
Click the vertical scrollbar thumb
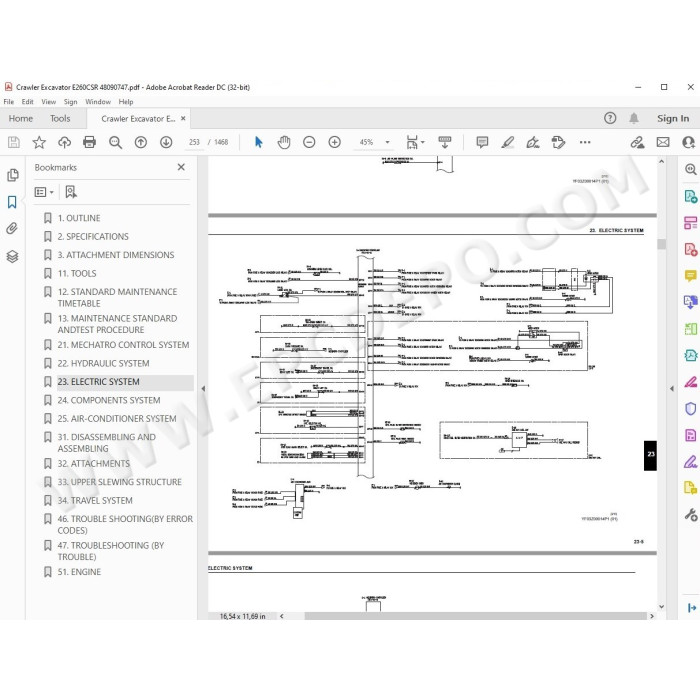[x=661, y=244]
